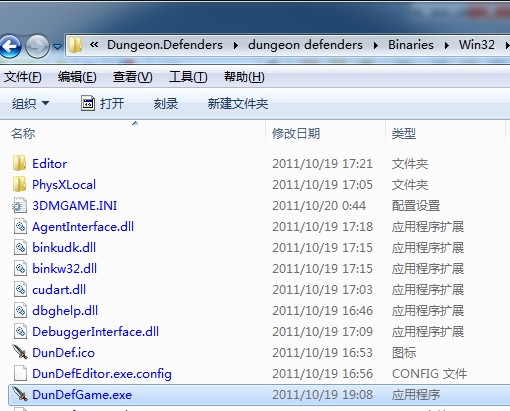510x411 pixels.
Task: Open the 文件(F) menu
Action: pyautogui.click(x=23, y=77)
